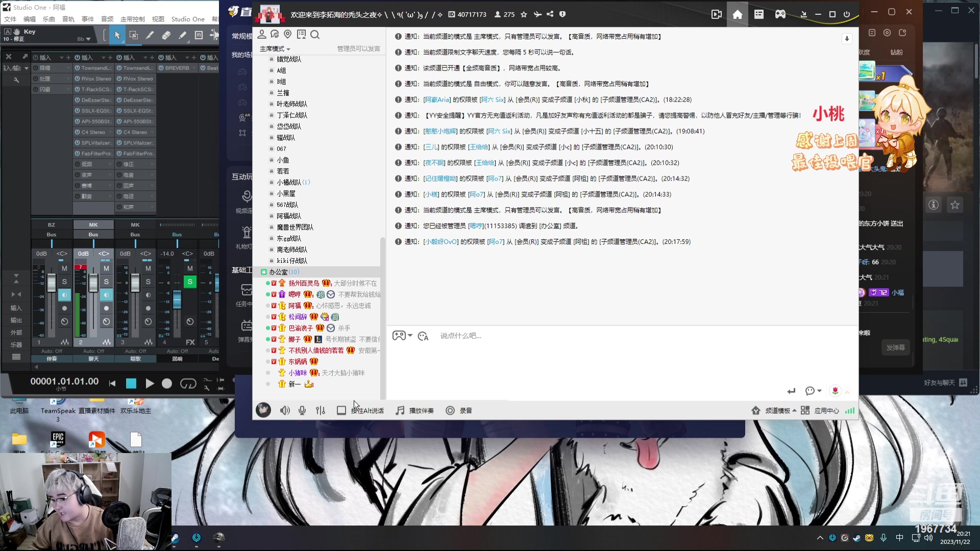Disable solo on channel 4 (混响)
The width and height of the screenshot is (980, 551).
pos(190,282)
